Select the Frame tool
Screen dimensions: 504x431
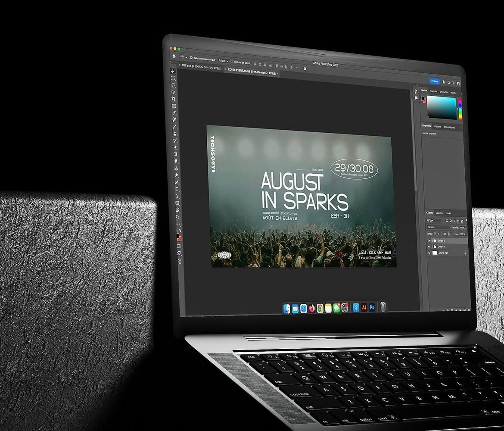point(174,106)
